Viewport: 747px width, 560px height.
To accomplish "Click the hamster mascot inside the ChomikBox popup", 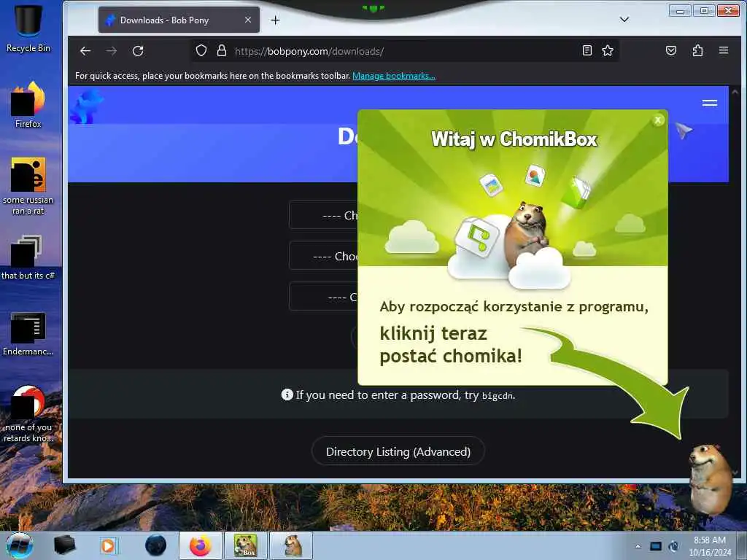I will click(527, 234).
